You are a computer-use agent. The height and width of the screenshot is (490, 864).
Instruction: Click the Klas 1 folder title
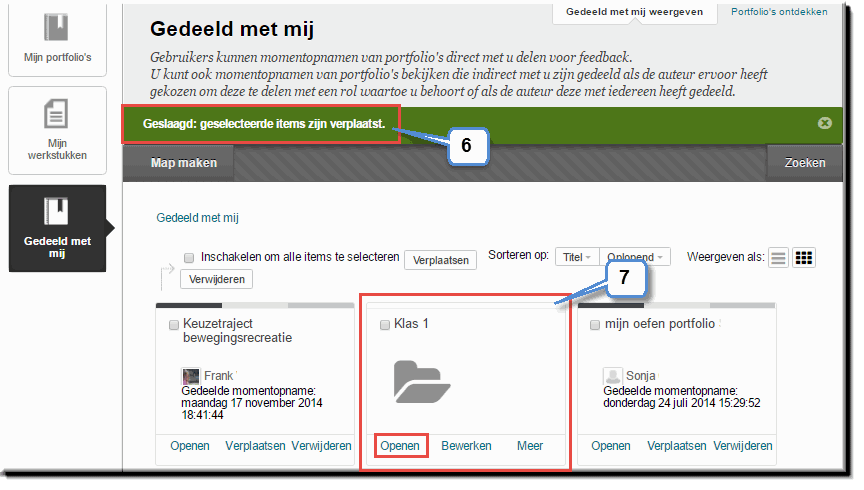click(411, 324)
